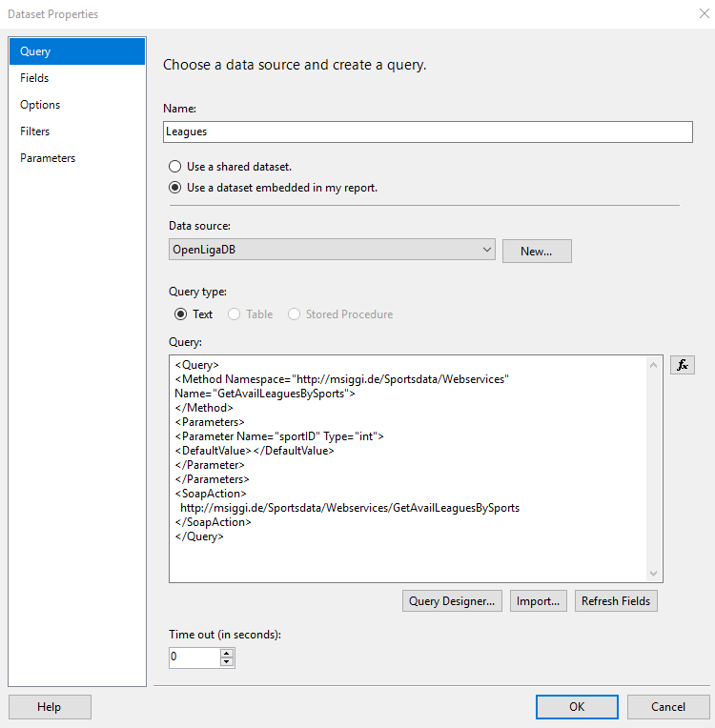Close the Dataset Properties dialog window
715x728 pixels.
click(703, 14)
